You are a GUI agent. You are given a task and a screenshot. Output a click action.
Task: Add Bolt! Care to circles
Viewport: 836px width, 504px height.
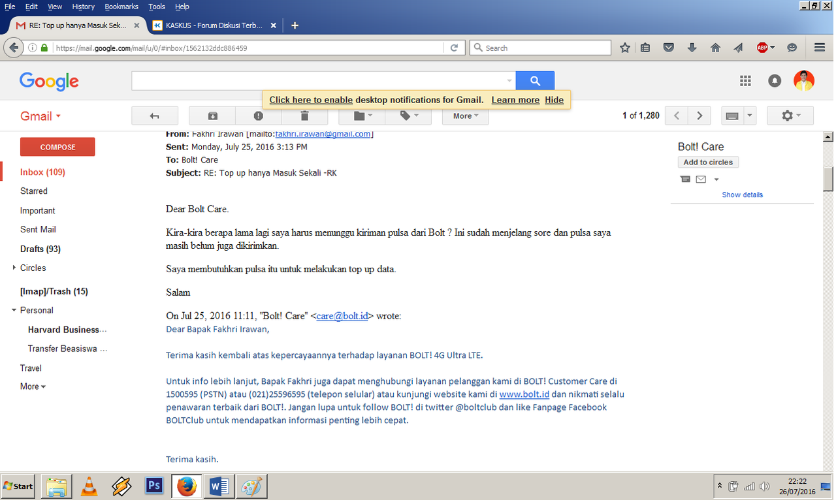click(x=708, y=163)
